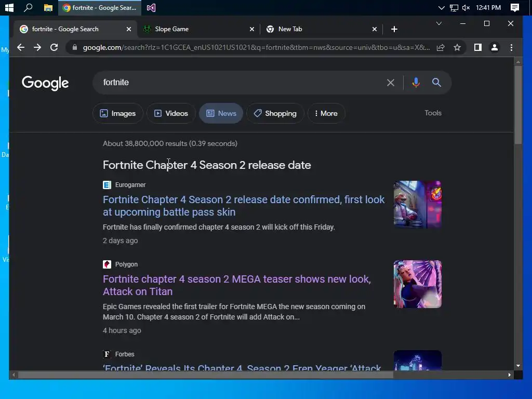The width and height of the screenshot is (532, 399).
Task: Go to Google homepage via logo
Action: click(x=45, y=83)
